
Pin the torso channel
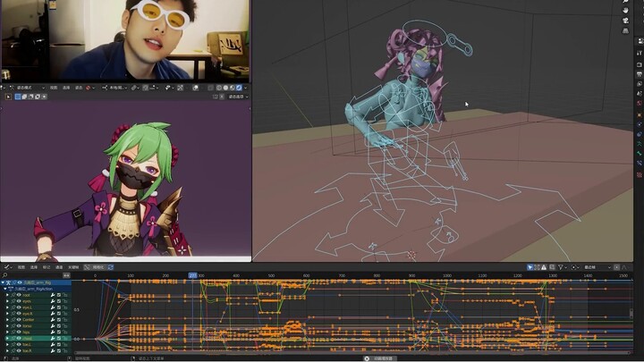(x=13, y=326)
